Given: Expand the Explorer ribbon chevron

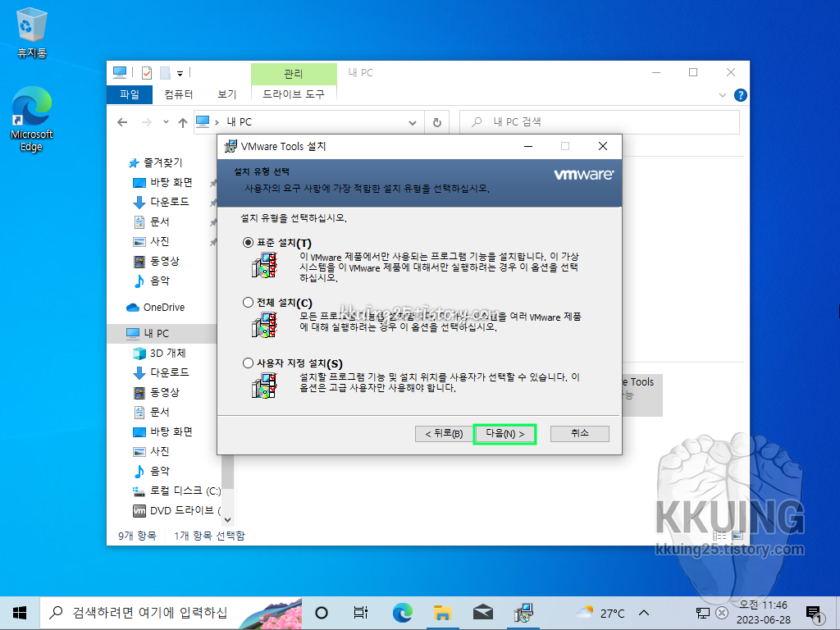Looking at the screenshot, I should click(x=722, y=95).
